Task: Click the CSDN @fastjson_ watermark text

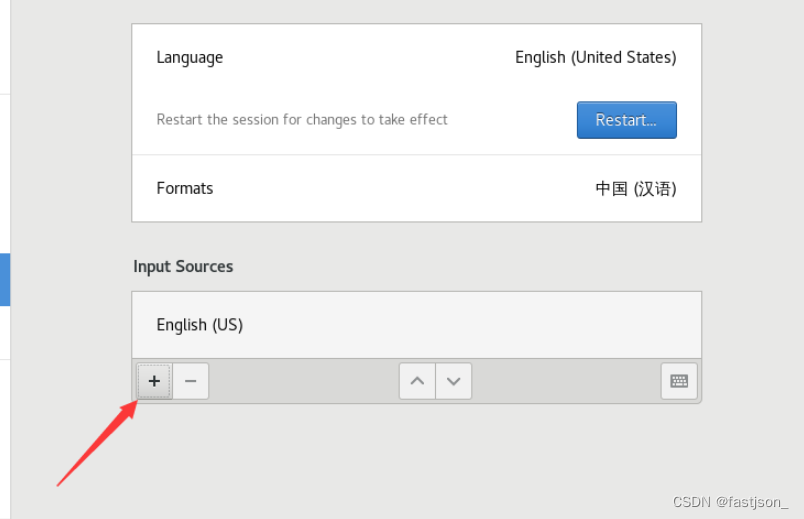Action: tap(730, 501)
